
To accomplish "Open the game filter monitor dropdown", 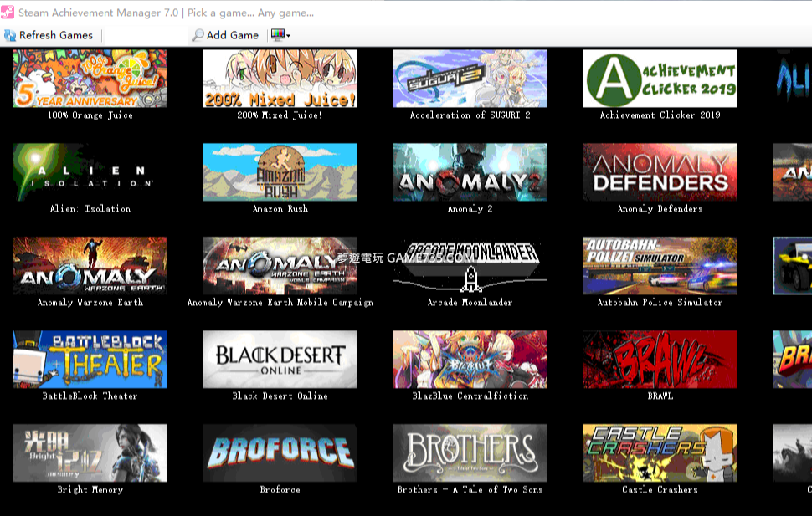I will 280,35.
